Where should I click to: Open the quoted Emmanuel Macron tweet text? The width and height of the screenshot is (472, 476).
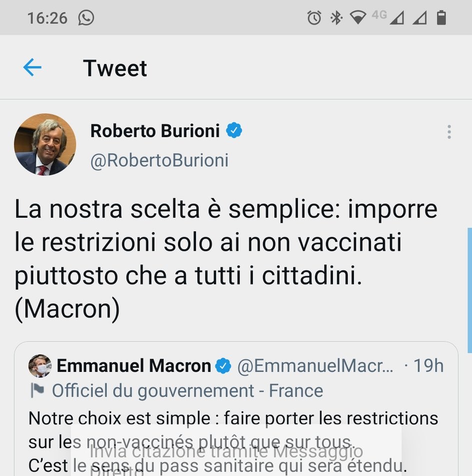[x=233, y=418]
